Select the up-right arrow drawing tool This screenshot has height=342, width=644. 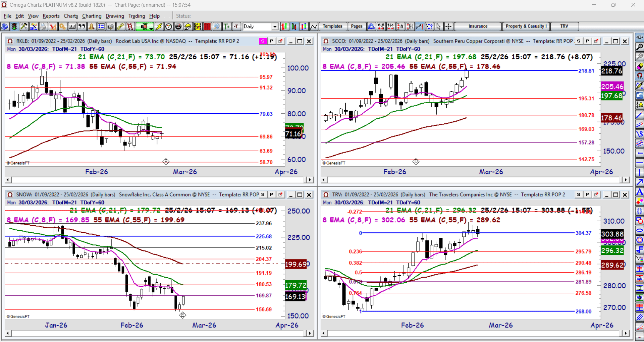[x=640, y=182]
